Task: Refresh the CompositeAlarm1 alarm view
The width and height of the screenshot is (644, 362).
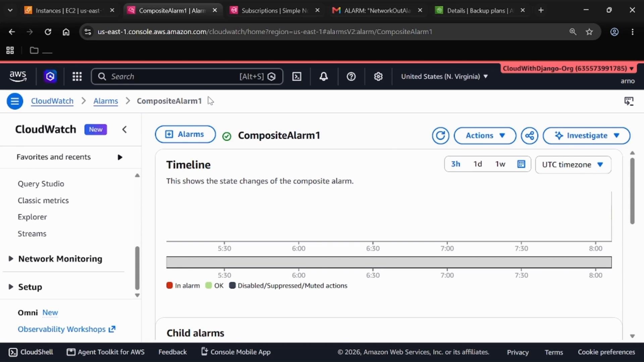Action: coord(440,136)
